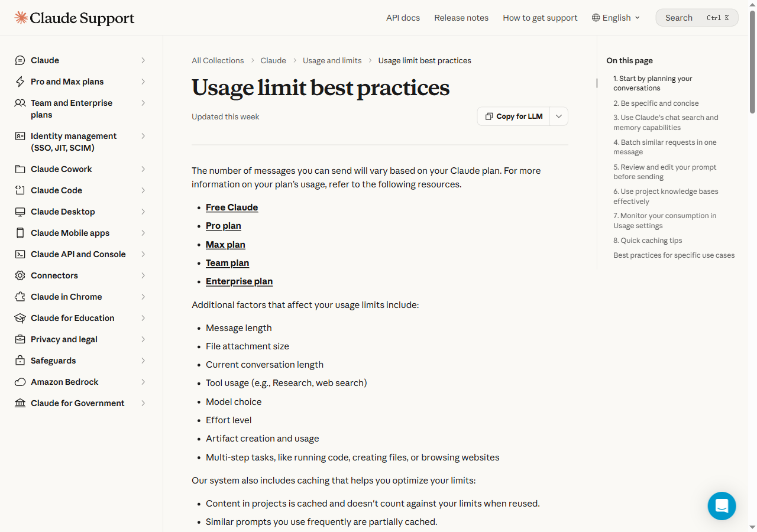Expand the Amazon Bedrock chevron

[x=143, y=382]
